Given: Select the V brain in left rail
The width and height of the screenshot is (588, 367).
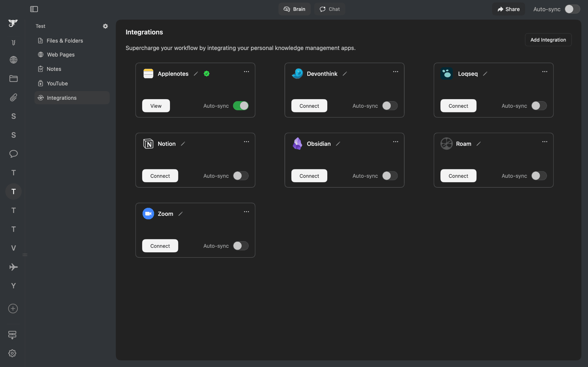Looking at the screenshot, I should pyautogui.click(x=13, y=248).
